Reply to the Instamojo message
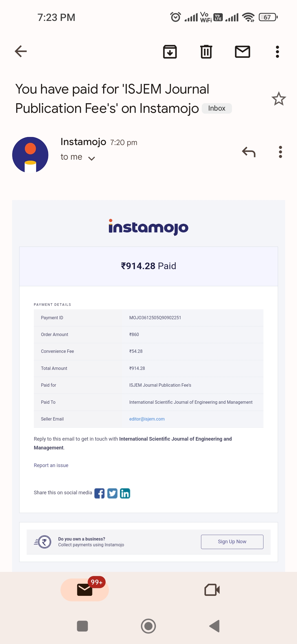The width and height of the screenshot is (297, 644). [249, 152]
